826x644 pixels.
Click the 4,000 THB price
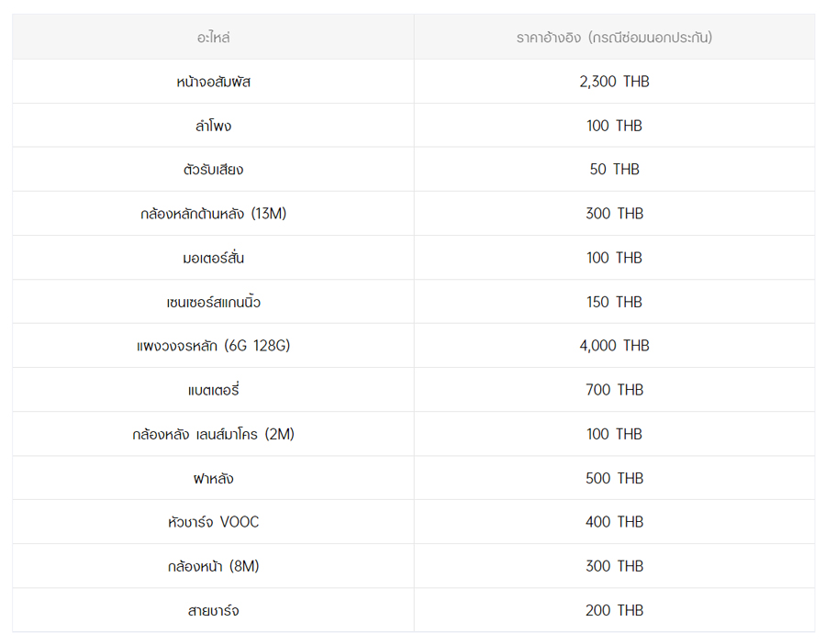tap(614, 346)
